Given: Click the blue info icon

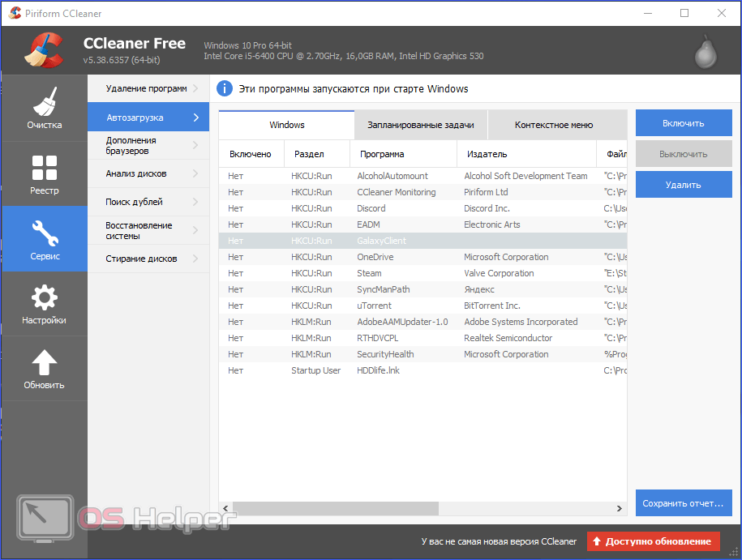Looking at the screenshot, I should (225, 88).
